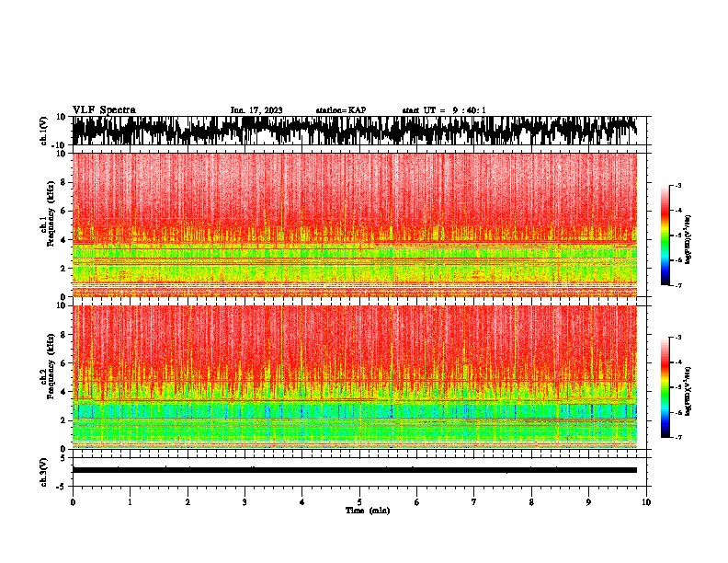Click time axis tick label "2"
The height and width of the screenshot is (563, 728).
(188, 502)
